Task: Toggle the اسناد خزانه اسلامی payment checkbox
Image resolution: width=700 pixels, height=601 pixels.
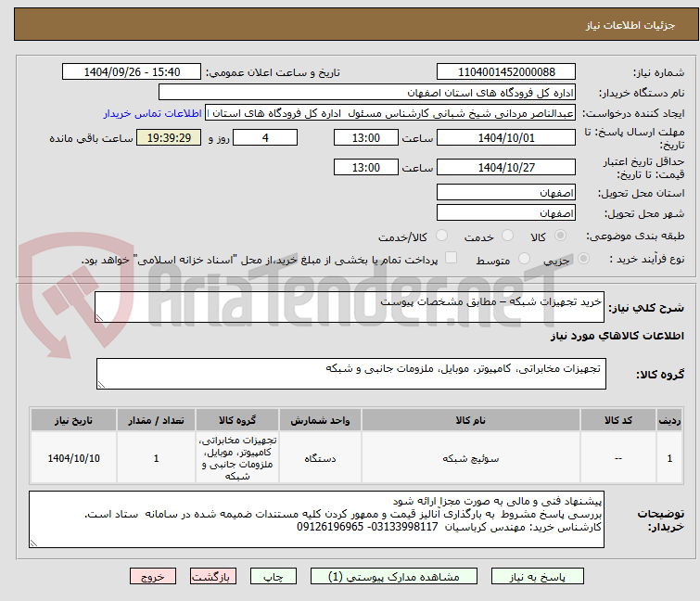Action: tap(452, 258)
